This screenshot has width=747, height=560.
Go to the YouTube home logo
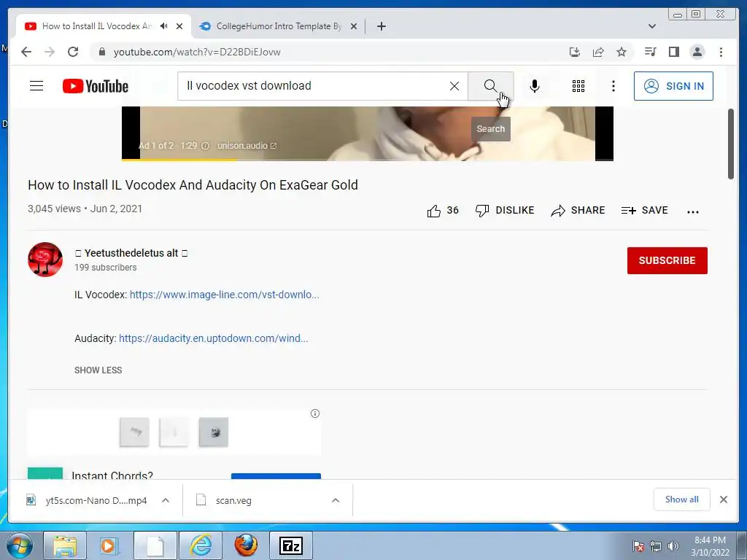click(96, 86)
